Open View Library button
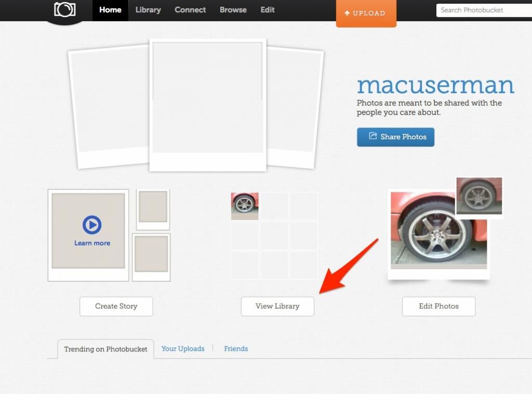Viewport: 532px width, 394px height. click(x=277, y=306)
